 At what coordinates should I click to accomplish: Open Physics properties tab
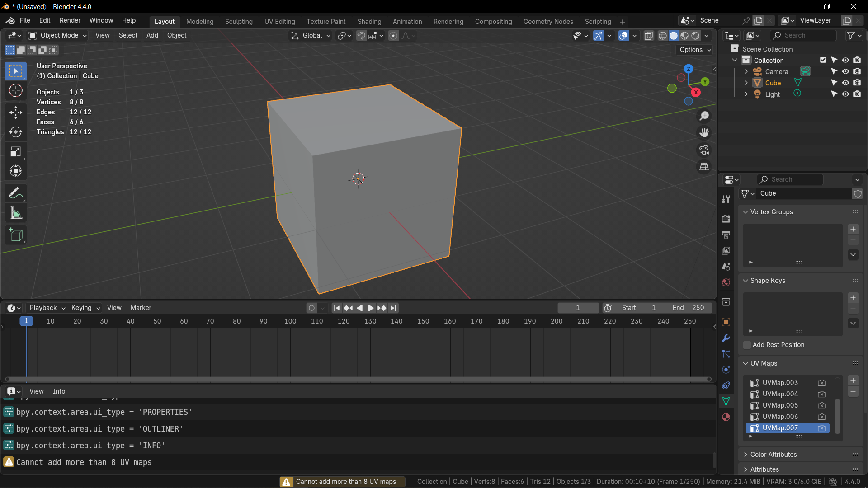(x=726, y=370)
